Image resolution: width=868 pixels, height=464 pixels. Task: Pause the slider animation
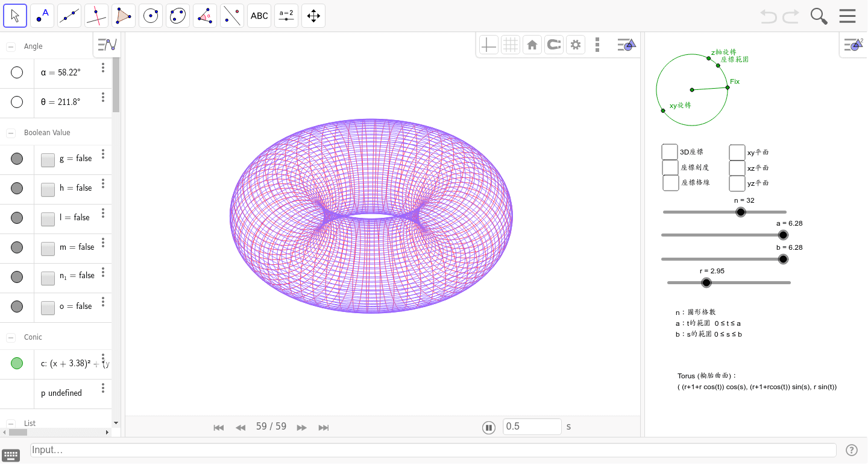click(488, 427)
